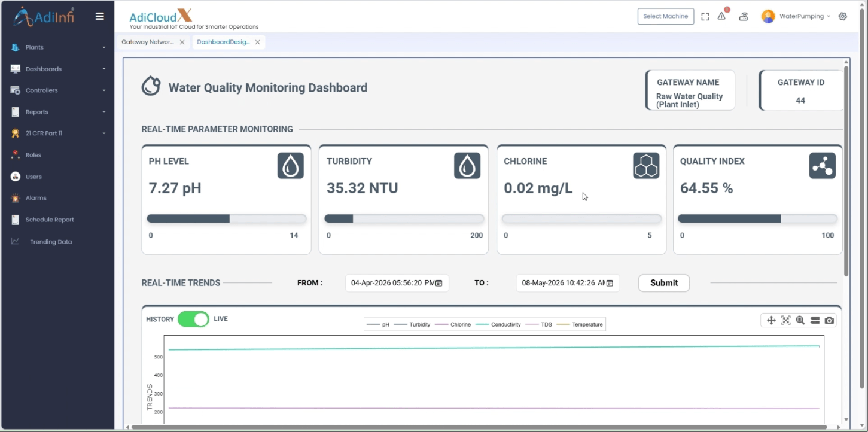Open the WaterPumping user dropdown

coord(796,16)
